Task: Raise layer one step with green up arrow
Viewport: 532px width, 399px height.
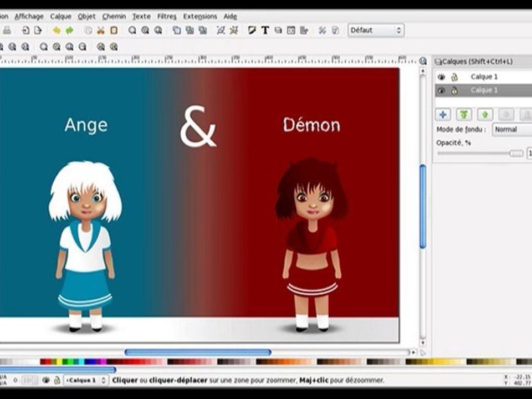Action: click(x=485, y=115)
